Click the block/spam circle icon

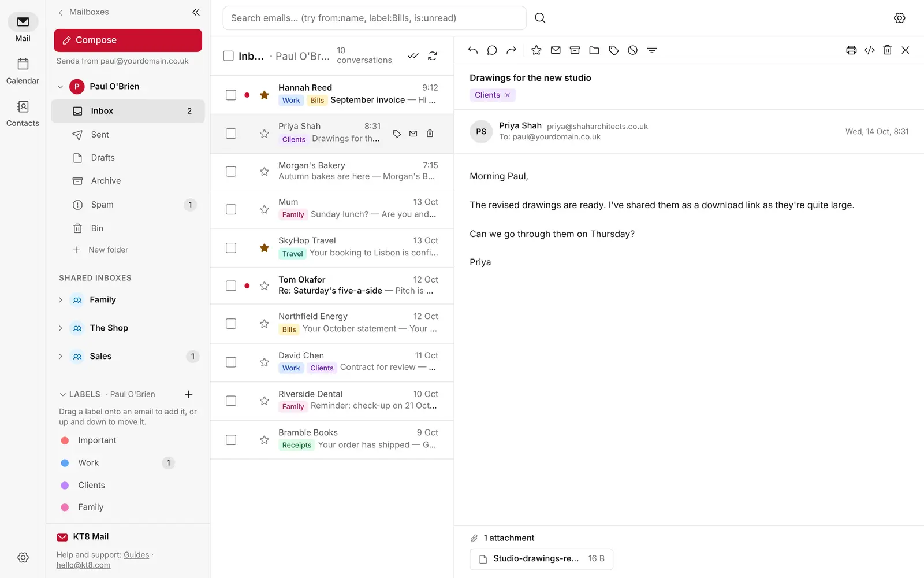[633, 50]
